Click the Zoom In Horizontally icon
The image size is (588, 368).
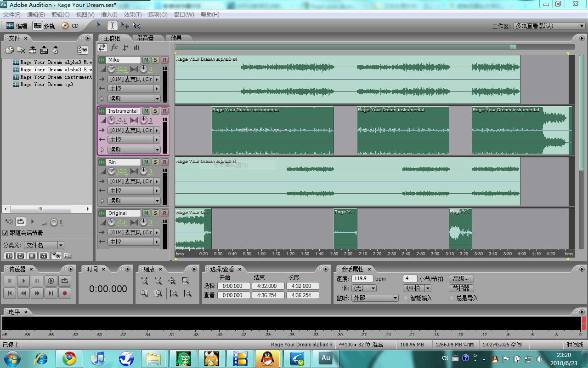click(144, 281)
